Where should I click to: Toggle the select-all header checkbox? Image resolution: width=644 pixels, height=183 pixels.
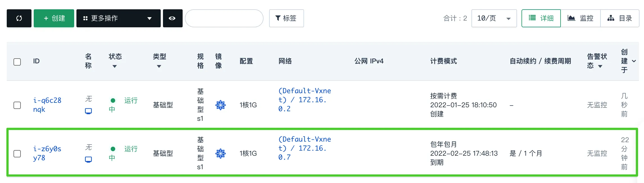pyautogui.click(x=17, y=62)
